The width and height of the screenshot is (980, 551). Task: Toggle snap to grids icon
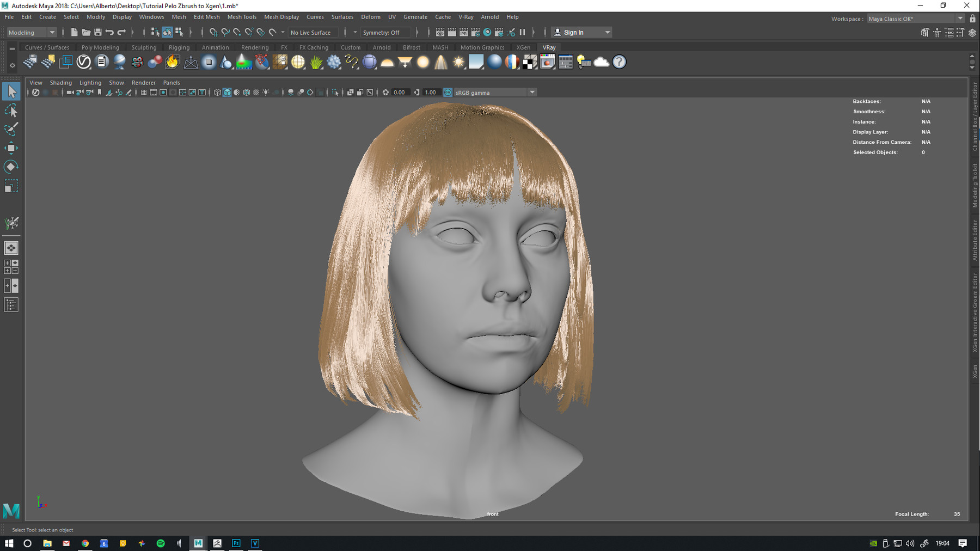coord(213,33)
